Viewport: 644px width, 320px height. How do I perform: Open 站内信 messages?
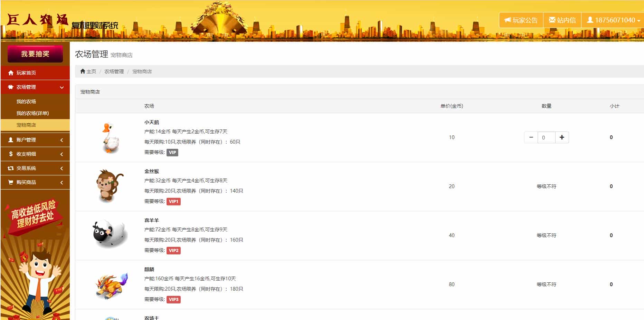(x=562, y=20)
